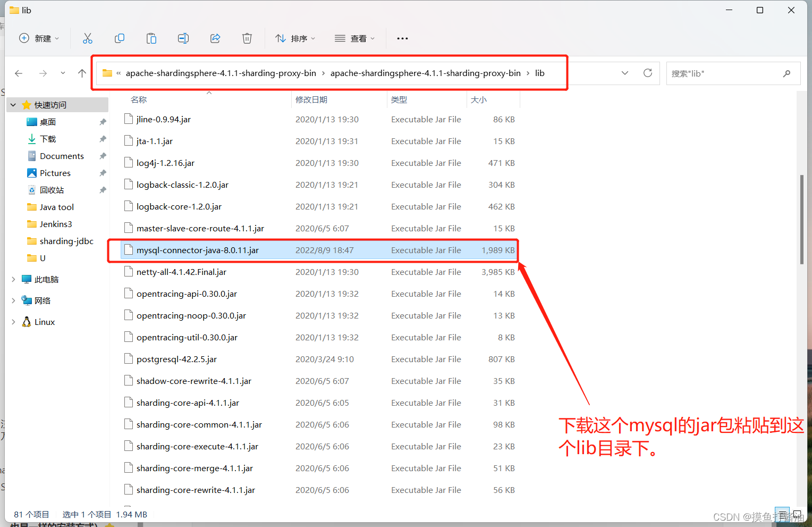Click first apache-shardingsphere breadcrumb segment

[221, 73]
